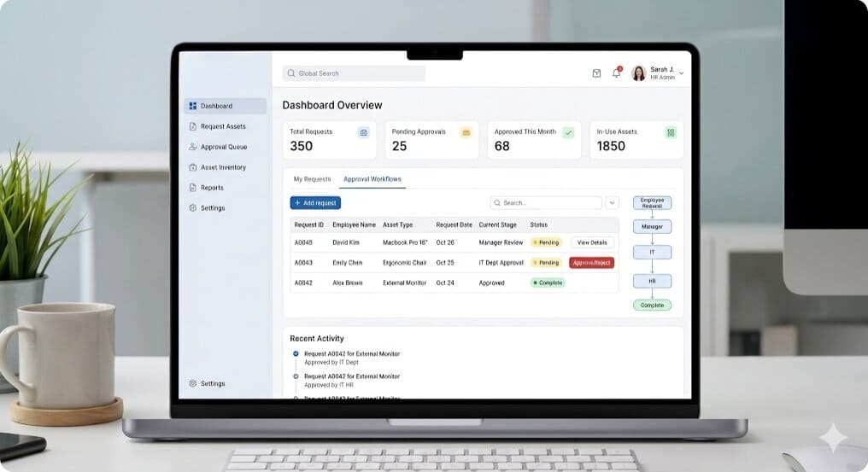Click the Ergonomic Chair asset cell
Image resolution: width=868 pixels, height=472 pixels.
click(405, 263)
